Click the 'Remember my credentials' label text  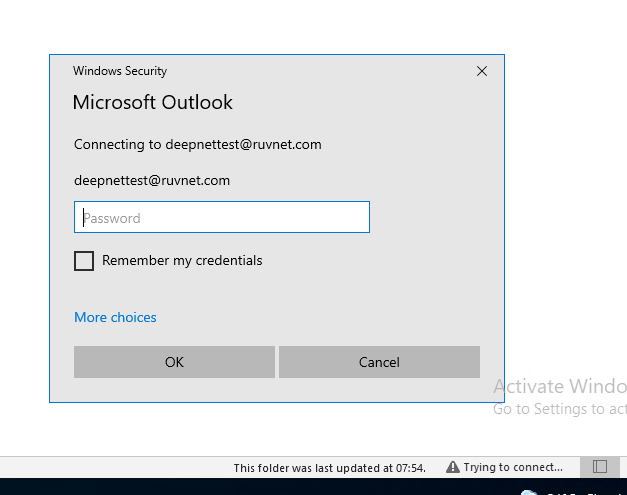(x=182, y=261)
